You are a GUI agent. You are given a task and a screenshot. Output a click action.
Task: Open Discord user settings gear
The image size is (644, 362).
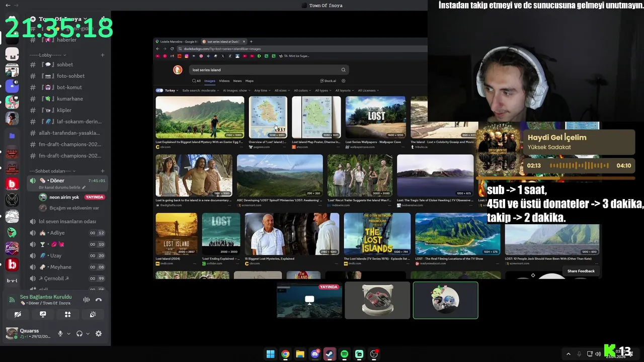(99, 333)
